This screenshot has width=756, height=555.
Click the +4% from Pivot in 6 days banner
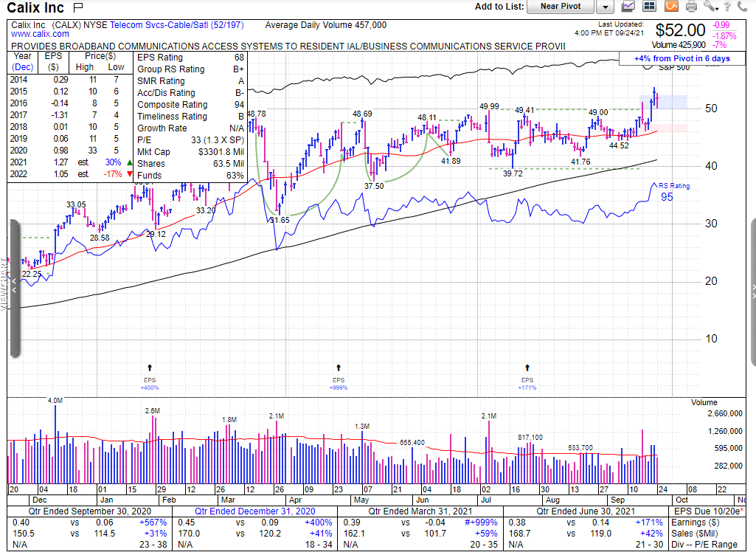point(682,58)
